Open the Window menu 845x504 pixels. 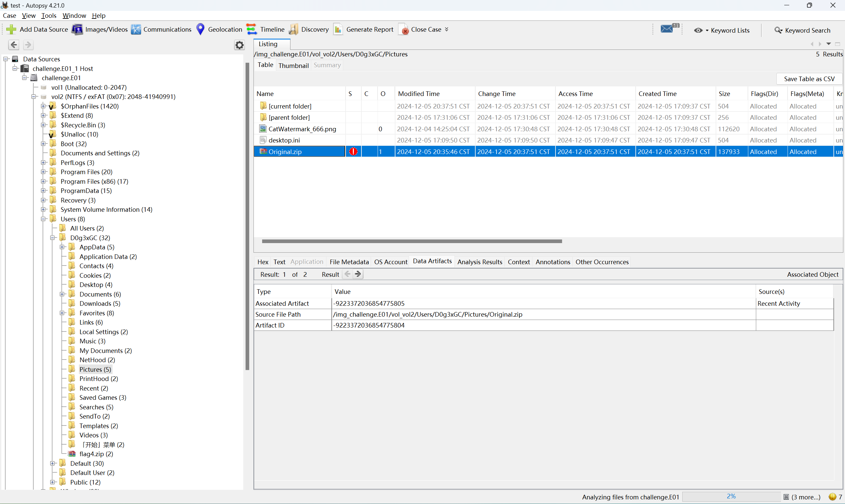74,16
